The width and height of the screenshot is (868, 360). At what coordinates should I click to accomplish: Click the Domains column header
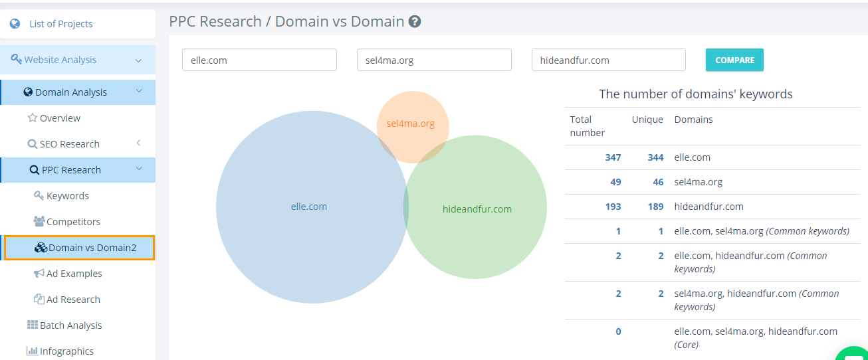pyautogui.click(x=694, y=120)
